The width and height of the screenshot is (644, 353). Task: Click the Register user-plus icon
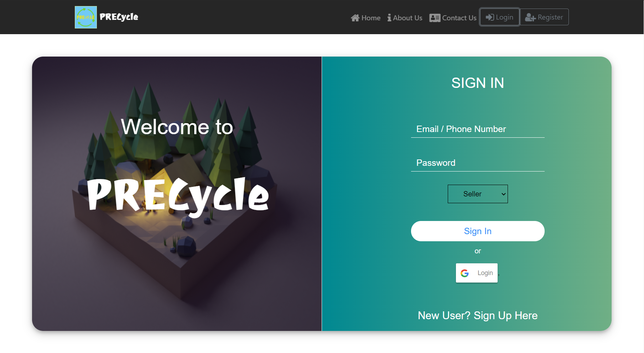pos(530,17)
